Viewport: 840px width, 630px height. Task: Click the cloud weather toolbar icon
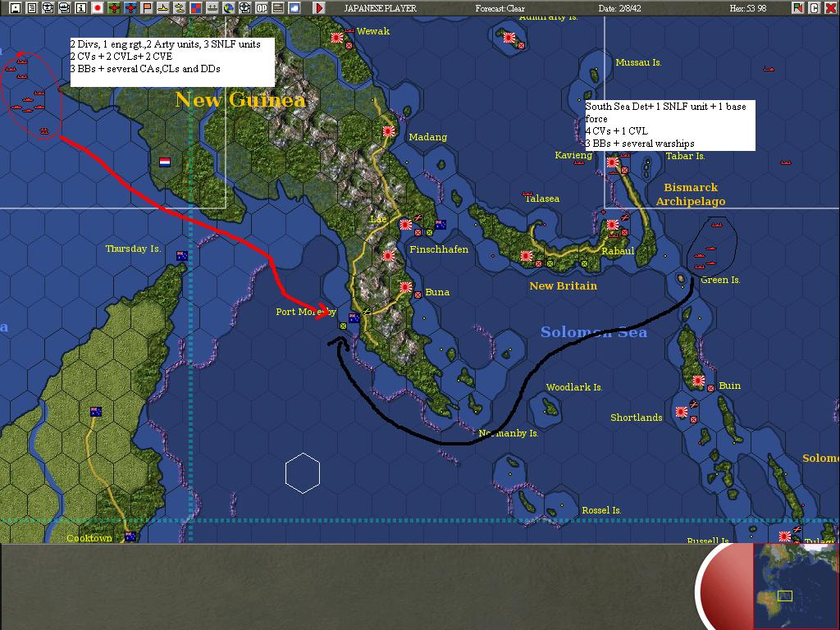(x=294, y=8)
